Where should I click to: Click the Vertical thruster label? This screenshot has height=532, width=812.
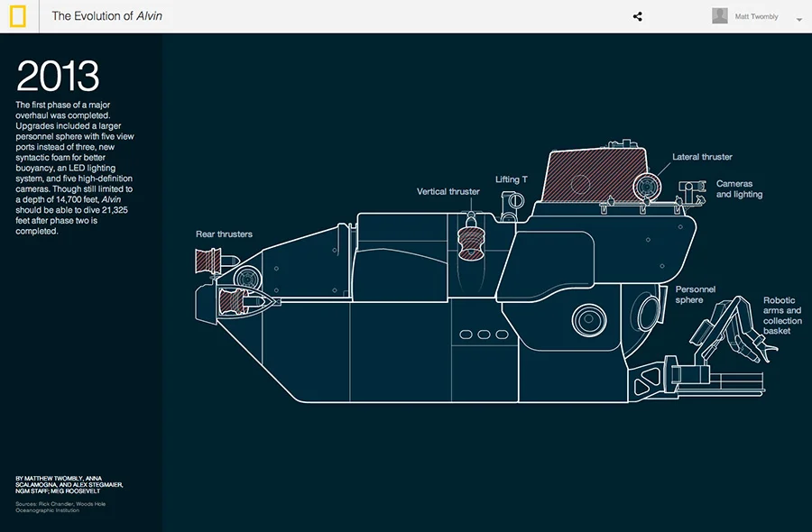tap(448, 191)
